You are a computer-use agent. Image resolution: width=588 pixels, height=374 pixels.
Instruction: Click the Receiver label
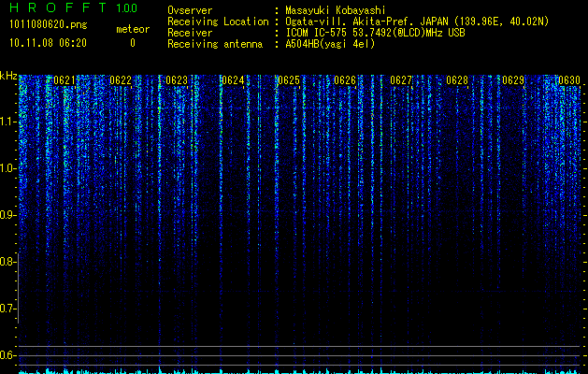click(190, 33)
